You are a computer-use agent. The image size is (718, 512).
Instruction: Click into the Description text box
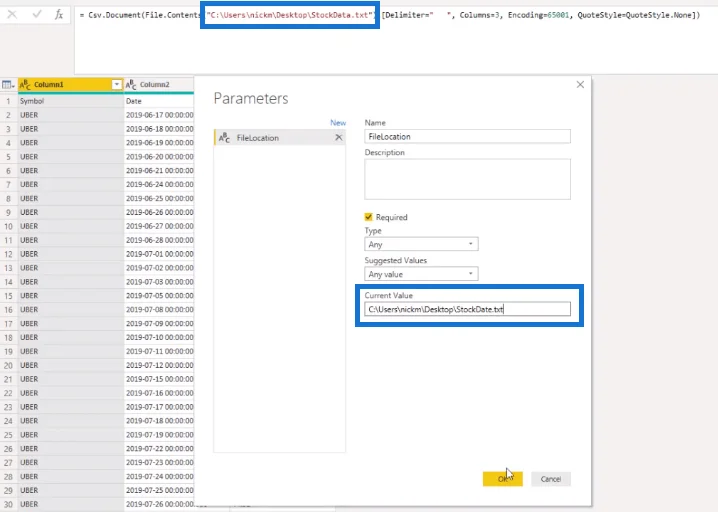tap(467, 179)
